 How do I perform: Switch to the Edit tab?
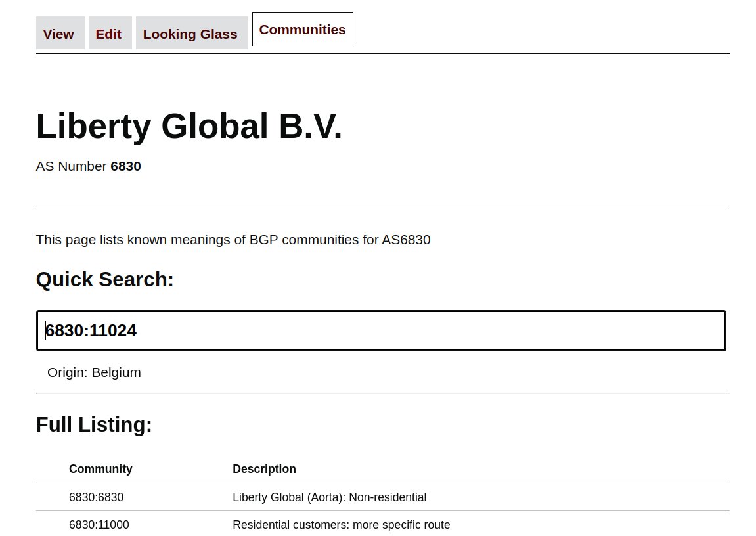[x=110, y=33]
